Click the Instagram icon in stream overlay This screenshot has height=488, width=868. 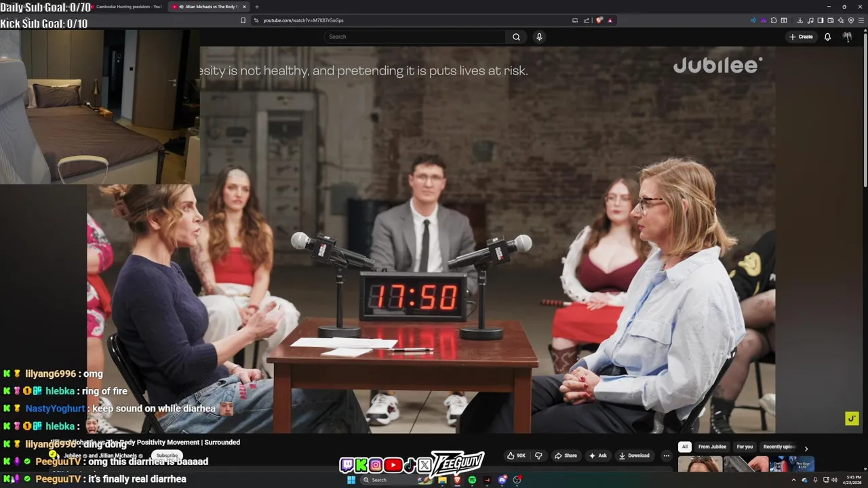(376, 465)
